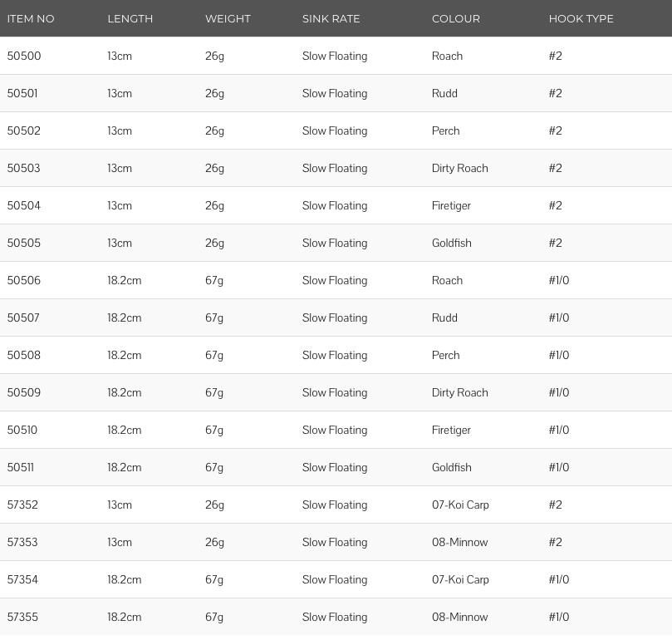The width and height of the screenshot is (672, 640).
Task: Click the Goldfish colour in row 50505
Action: (452, 244)
